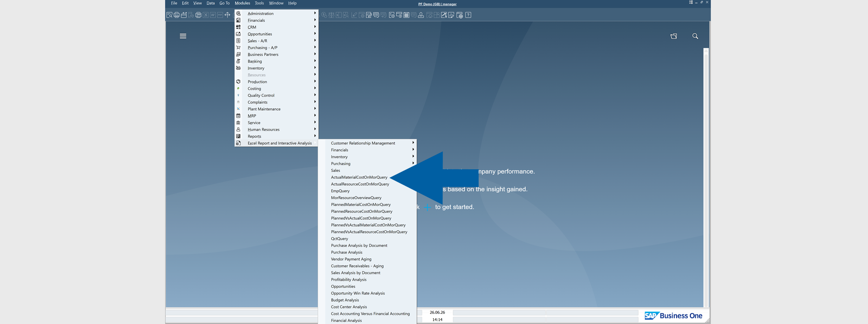Click the window with globe toolbar icon
The height and width of the screenshot is (324, 868).
(x=460, y=15)
